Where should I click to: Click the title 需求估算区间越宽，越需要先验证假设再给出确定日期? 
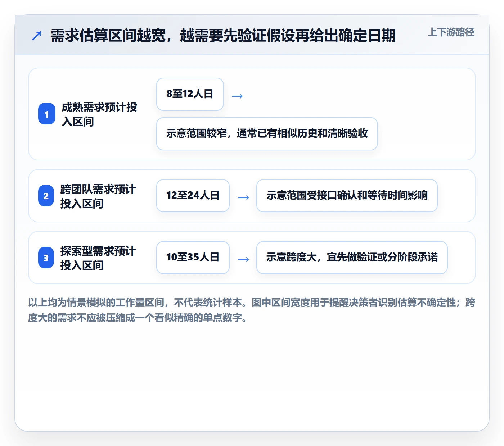223,36
